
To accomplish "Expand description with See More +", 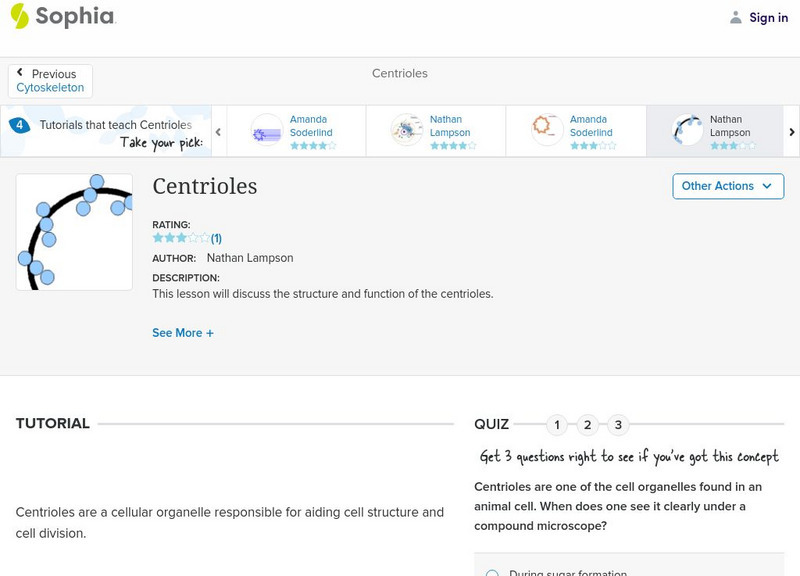I will (183, 333).
